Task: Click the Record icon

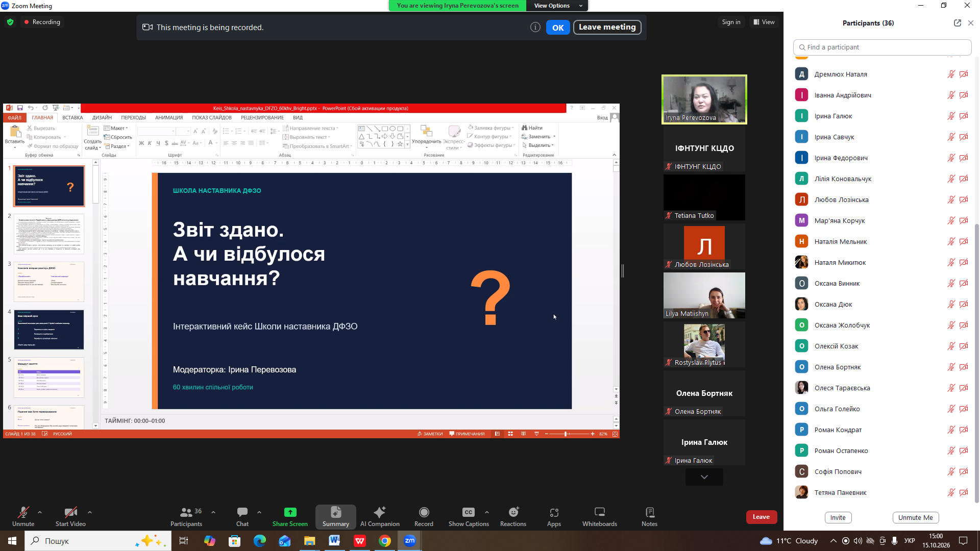Action: (424, 512)
